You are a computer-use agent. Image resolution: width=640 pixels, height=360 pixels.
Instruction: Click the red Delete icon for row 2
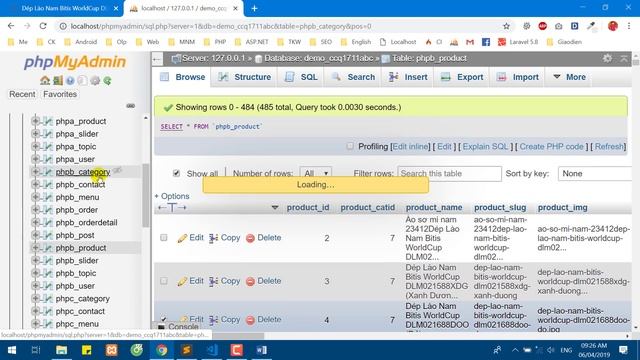(x=250, y=238)
